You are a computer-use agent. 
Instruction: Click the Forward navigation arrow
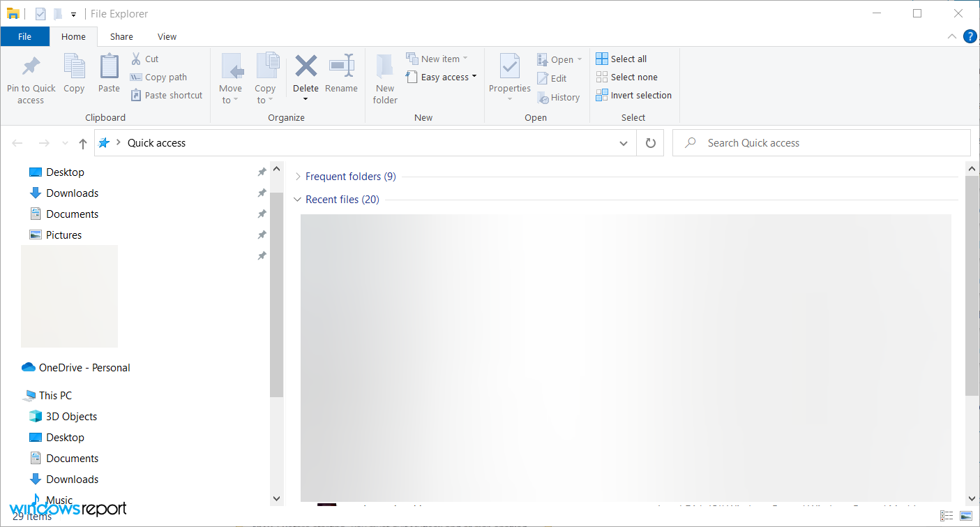[44, 143]
